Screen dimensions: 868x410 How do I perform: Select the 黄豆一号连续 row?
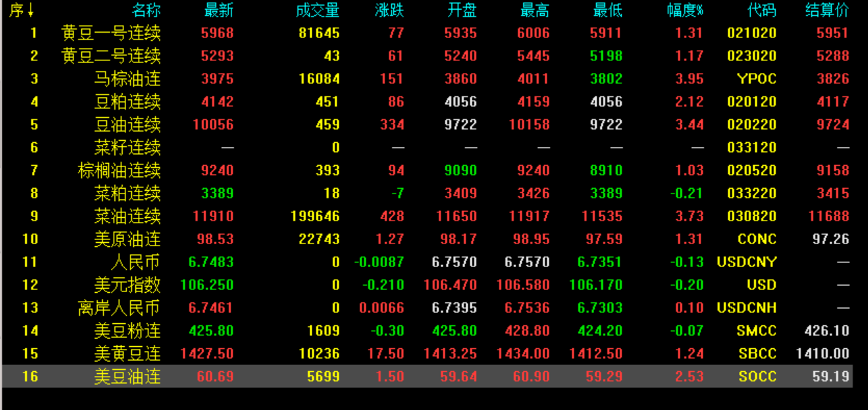pos(427,33)
